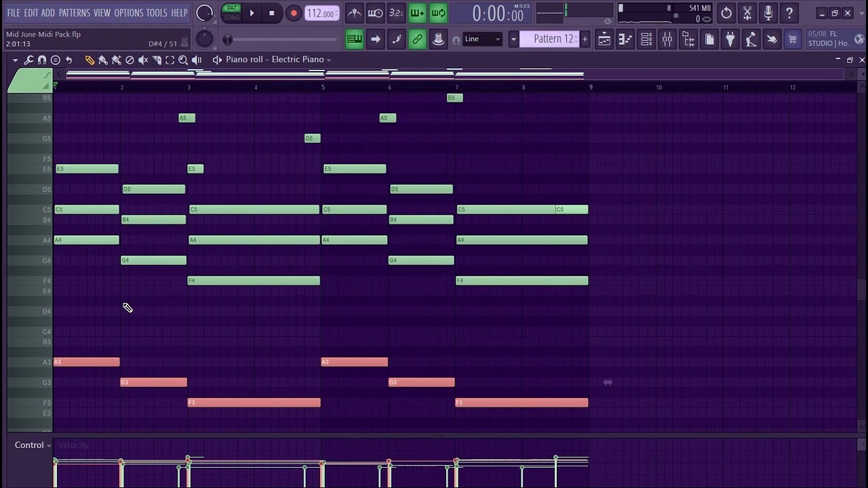Screen dimensions: 868x488
Task: Toggle blend recording overdub button
Action: pos(417,13)
